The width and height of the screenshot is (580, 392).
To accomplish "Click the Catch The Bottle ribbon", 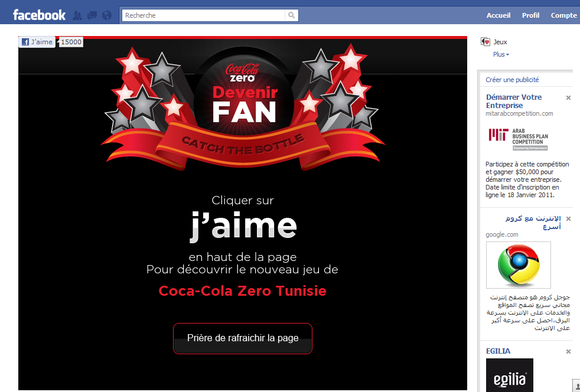I will click(x=243, y=145).
